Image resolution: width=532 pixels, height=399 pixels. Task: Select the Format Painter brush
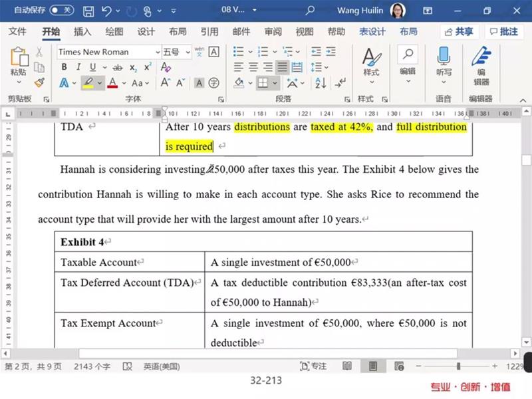39,82
